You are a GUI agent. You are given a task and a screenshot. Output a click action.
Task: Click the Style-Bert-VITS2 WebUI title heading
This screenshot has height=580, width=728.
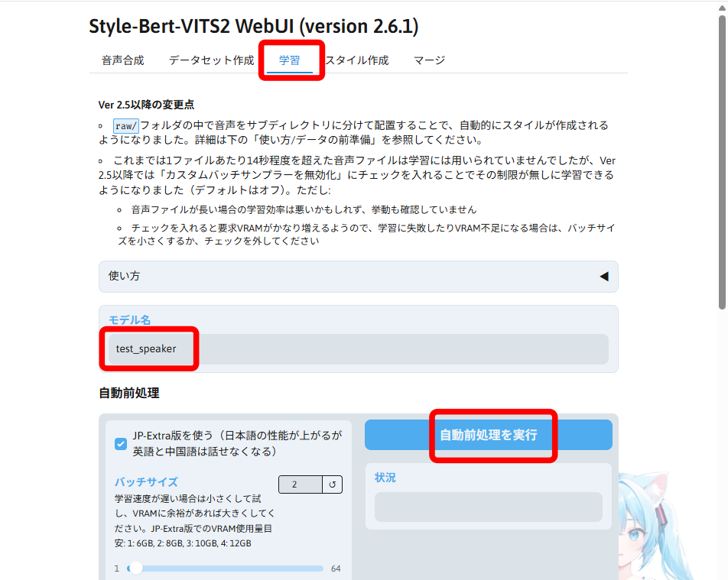pos(254,27)
